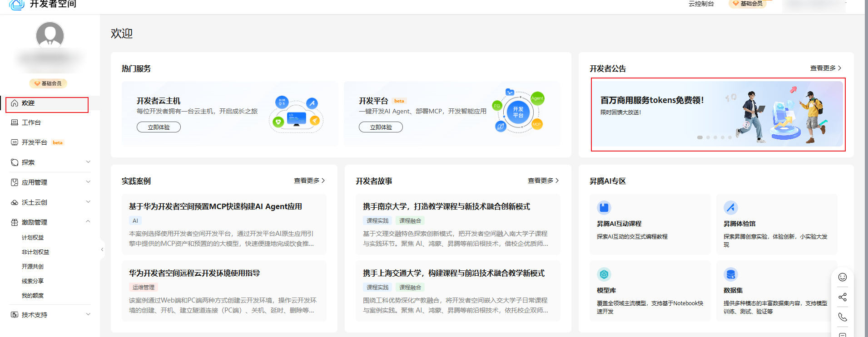
Task: Open 我的额度 submenu item
Action: point(33,296)
